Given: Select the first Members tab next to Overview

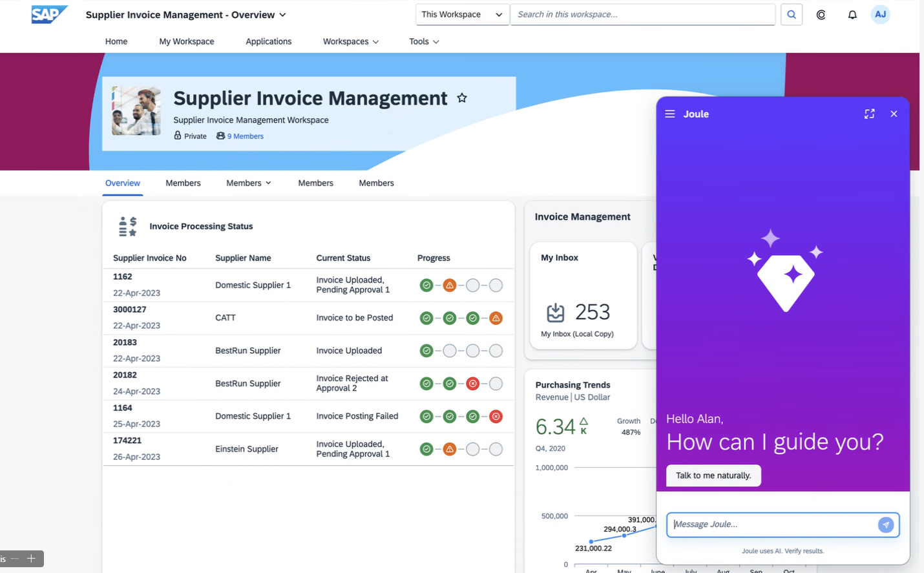Looking at the screenshot, I should (x=183, y=183).
